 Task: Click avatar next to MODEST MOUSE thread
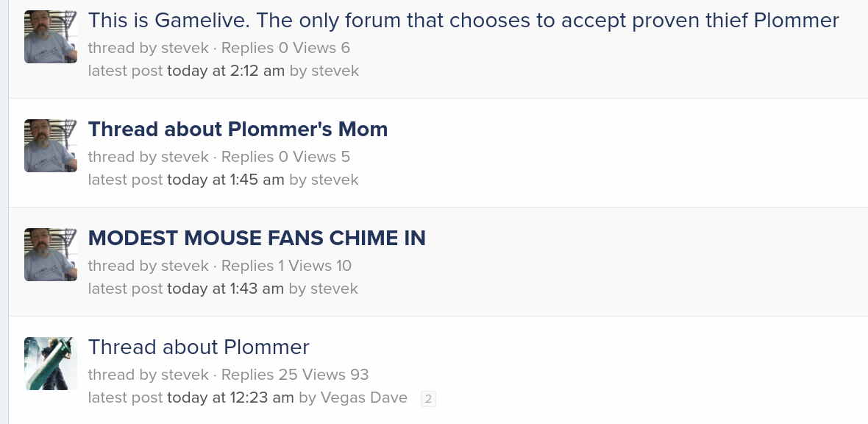tap(50, 255)
